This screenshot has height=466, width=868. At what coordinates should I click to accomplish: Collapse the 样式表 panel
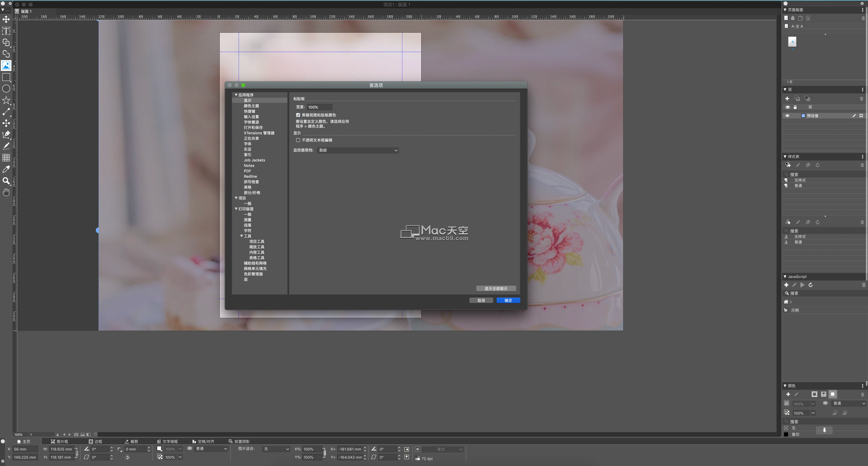pos(785,157)
